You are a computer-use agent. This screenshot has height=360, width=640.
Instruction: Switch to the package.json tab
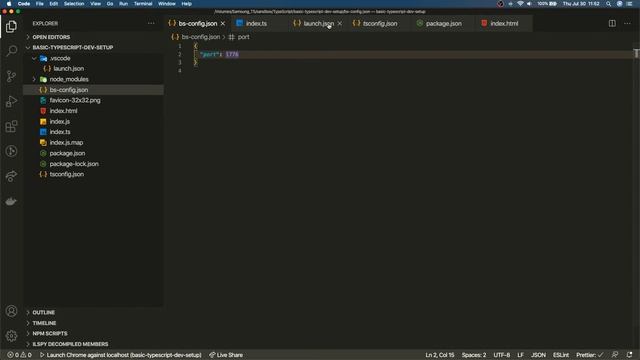coord(443,24)
